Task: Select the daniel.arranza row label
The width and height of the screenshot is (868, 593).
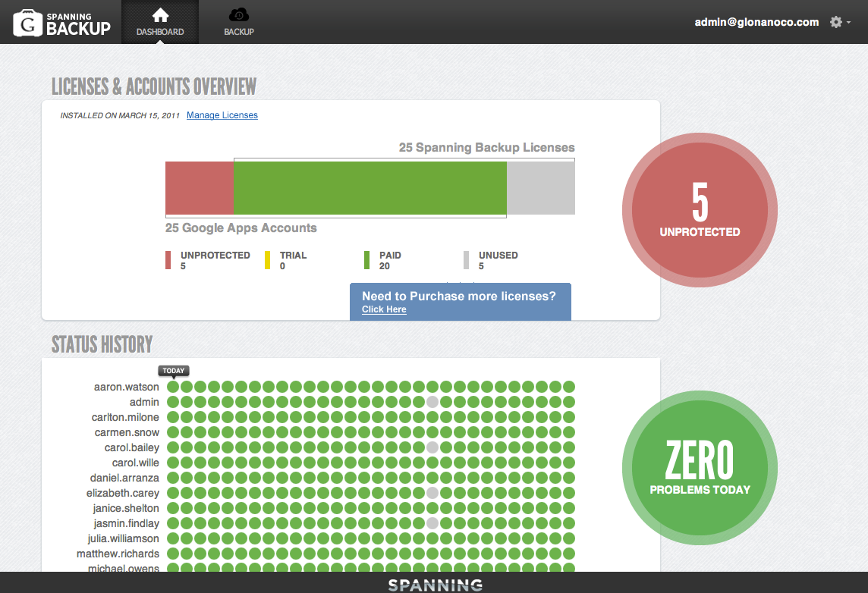Action: click(124, 478)
